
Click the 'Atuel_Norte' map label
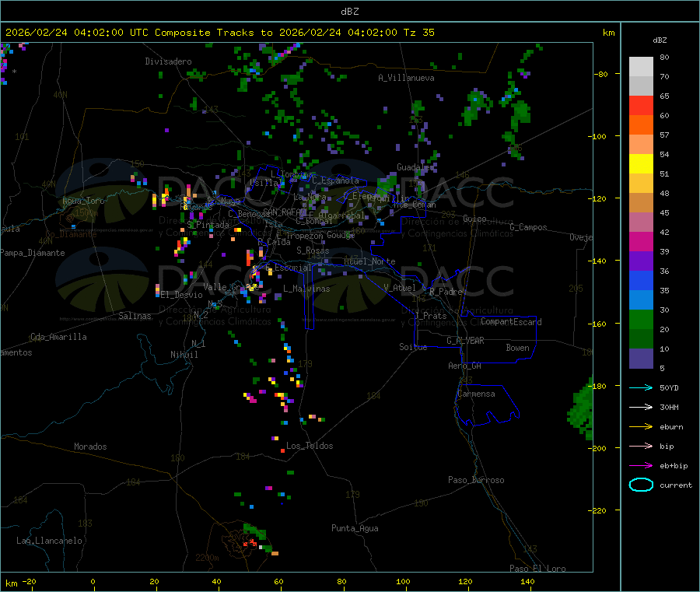[x=369, y=261]
